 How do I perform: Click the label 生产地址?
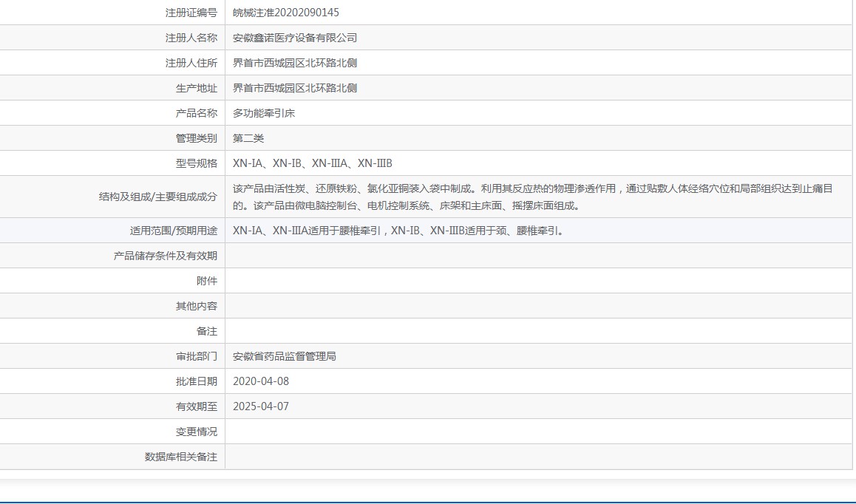[x=197, y=88]
